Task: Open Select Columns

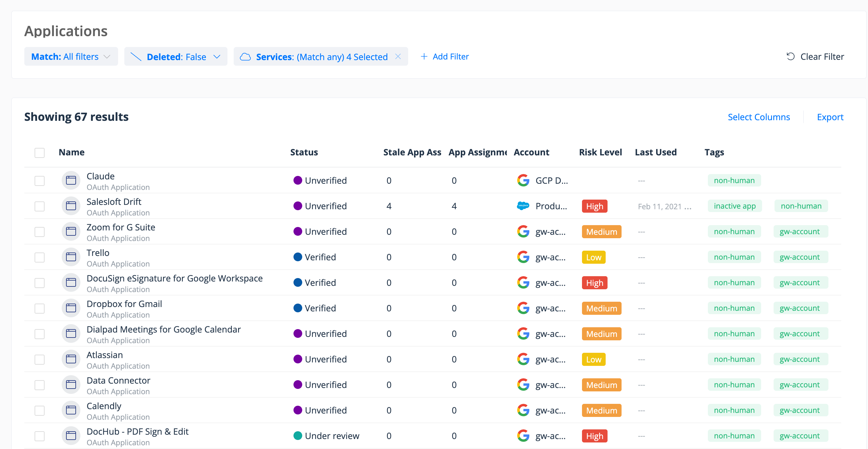Action: click(x=759, y=117)
